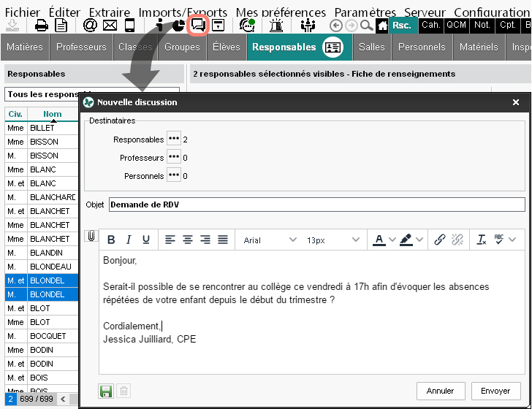This screenshot has height=409, width=532.
Task: Expand the font color dropdown arrow
Action: [392, 240]
